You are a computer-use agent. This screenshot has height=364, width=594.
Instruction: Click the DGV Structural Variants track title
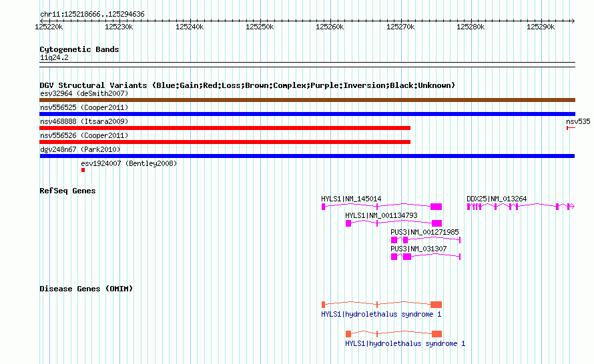[248, 85]
